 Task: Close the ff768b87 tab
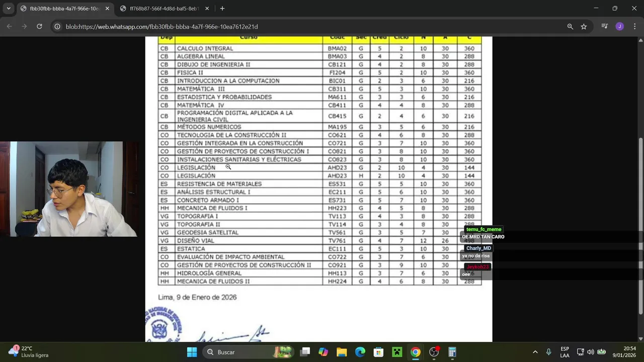point(207,9)
